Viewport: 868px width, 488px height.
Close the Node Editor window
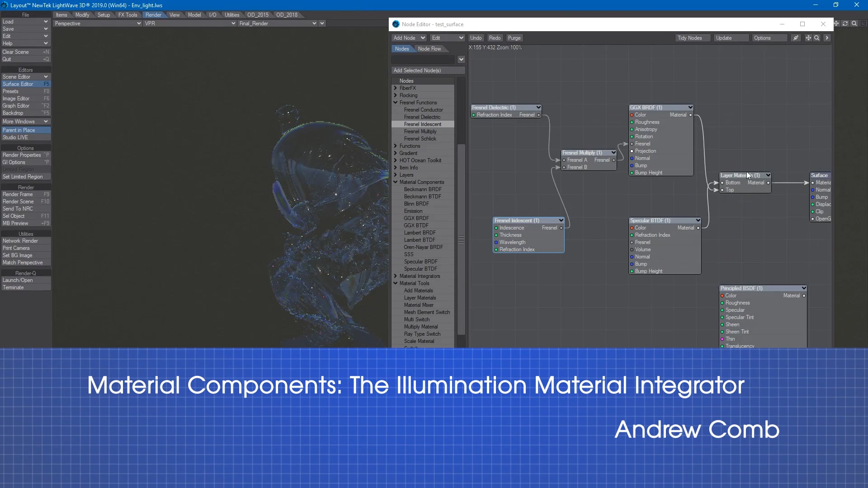click(x=823, y=24)
